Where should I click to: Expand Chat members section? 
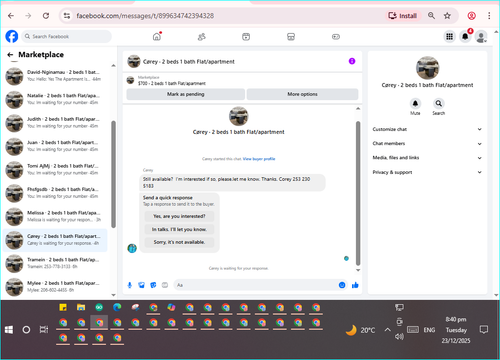pos(427,144)
